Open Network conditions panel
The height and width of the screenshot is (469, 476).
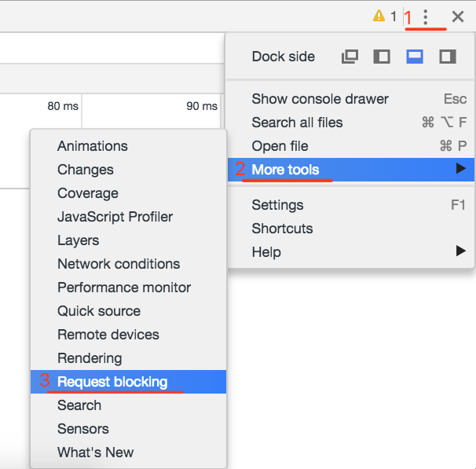tap(119, 264)
